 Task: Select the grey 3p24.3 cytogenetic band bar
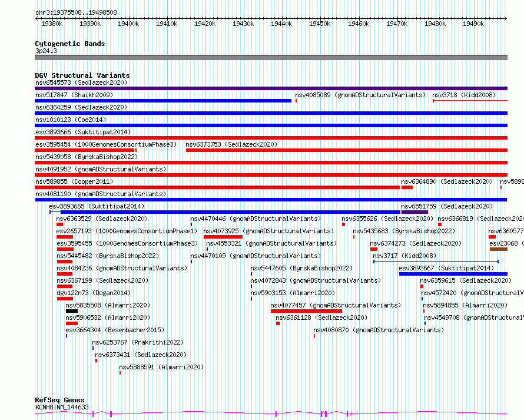[271, 57]
